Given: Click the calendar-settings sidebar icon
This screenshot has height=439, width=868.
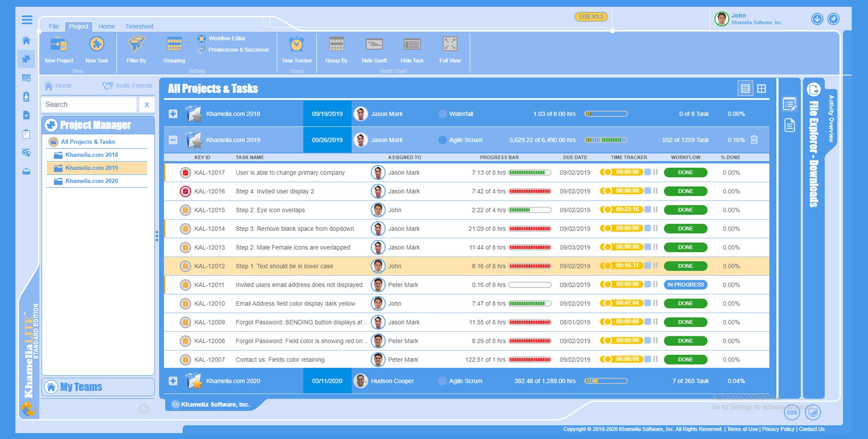Looking at the screenshot, I should [26, 78].
